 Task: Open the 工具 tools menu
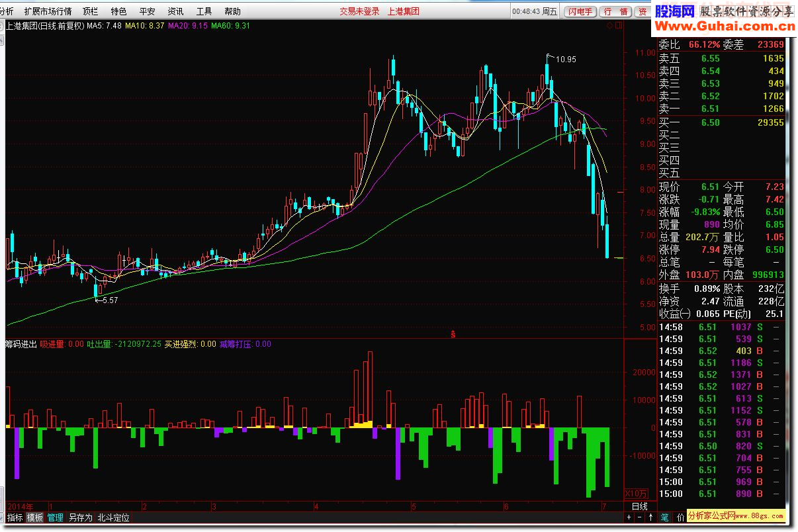[204, 11]
